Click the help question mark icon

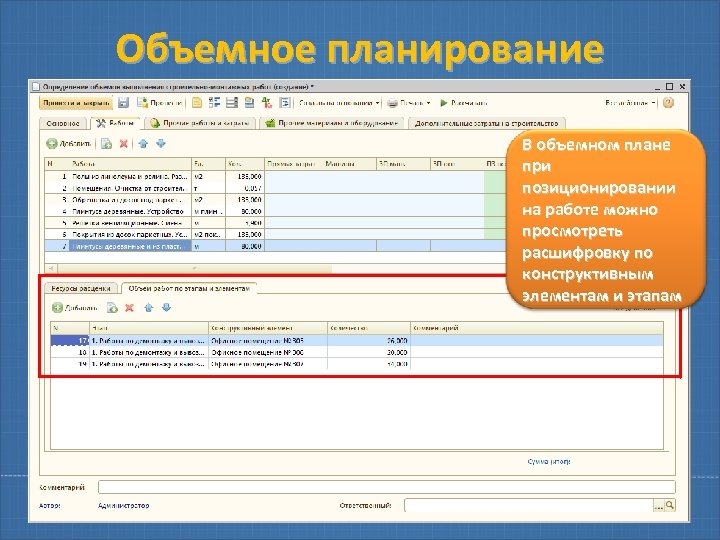(x=669, y=103)
